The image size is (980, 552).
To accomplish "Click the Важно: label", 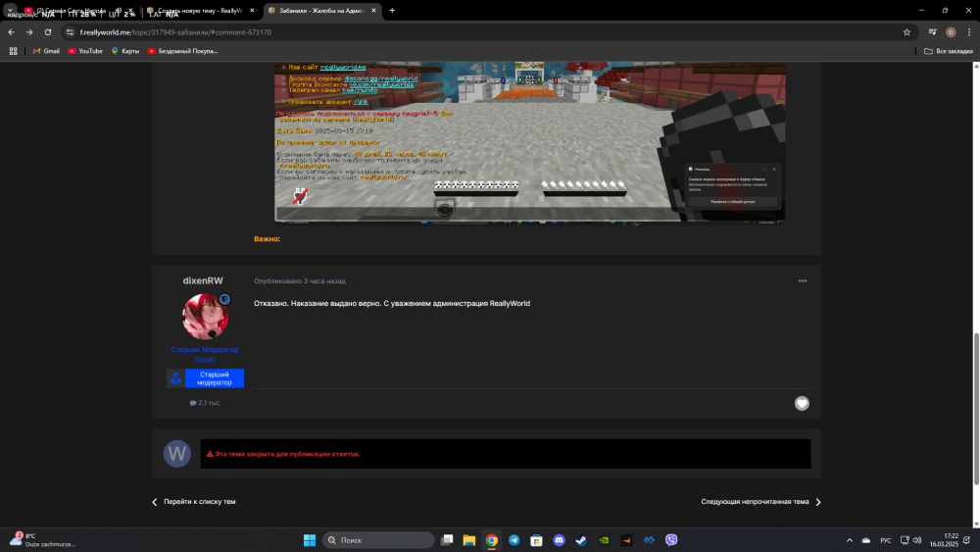I will 267,239.
